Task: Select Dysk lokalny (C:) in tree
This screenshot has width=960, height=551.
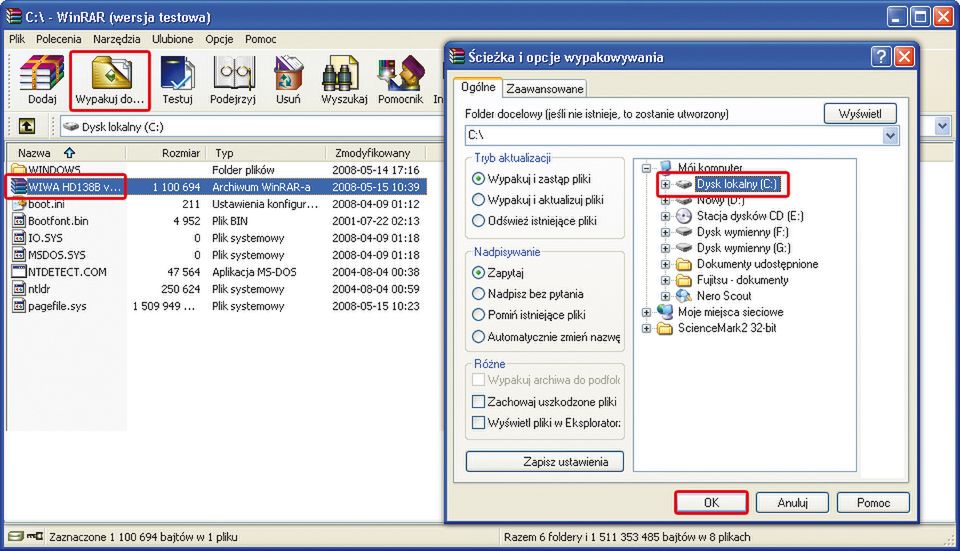Action: click(x=737, y=184)
